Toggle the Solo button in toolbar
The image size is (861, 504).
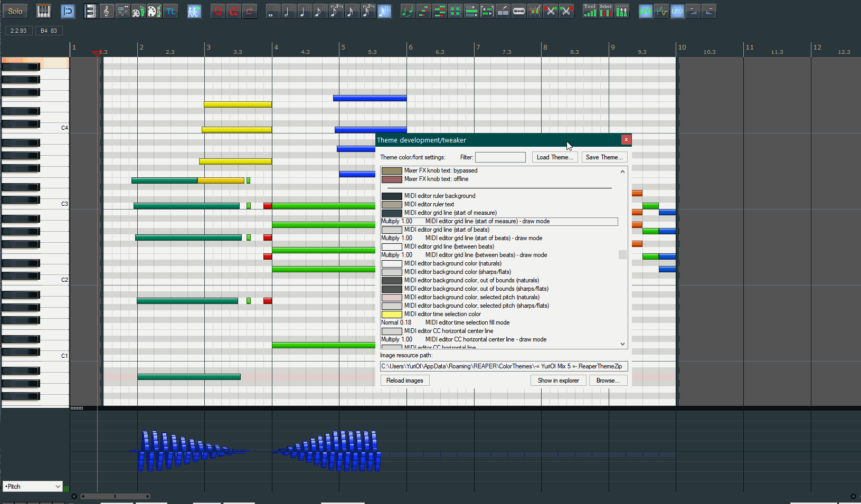click(x=15, y=11)
